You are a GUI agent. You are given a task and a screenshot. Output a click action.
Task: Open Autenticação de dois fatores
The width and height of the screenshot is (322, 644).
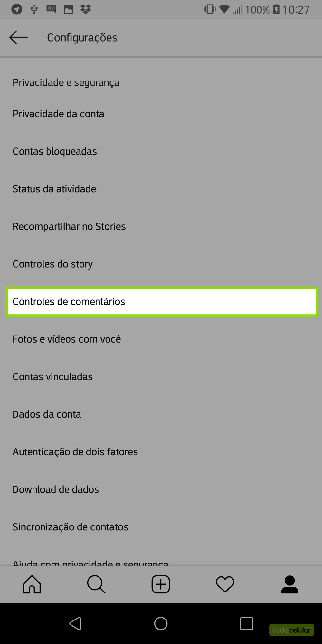[x=75, y=452]
